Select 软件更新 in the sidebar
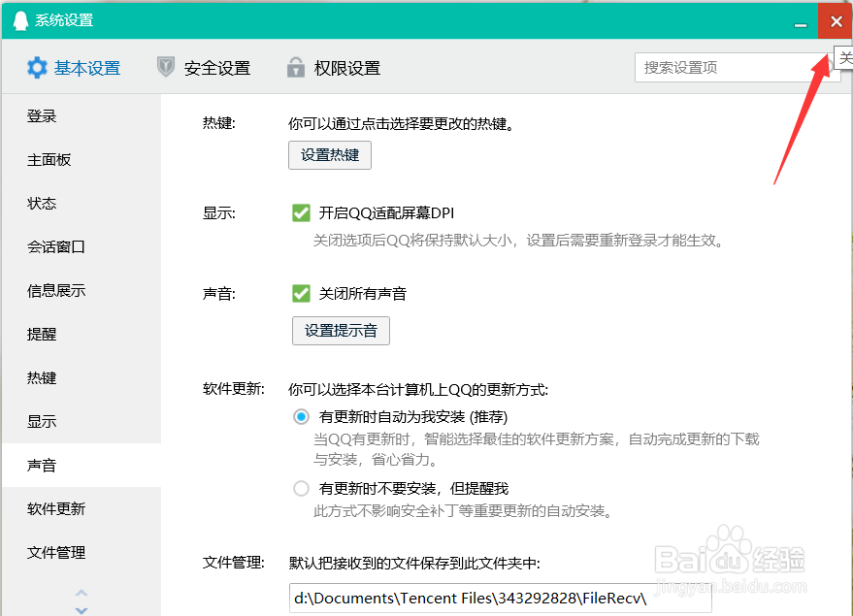853x616 pixels. (x=82, y=508)
